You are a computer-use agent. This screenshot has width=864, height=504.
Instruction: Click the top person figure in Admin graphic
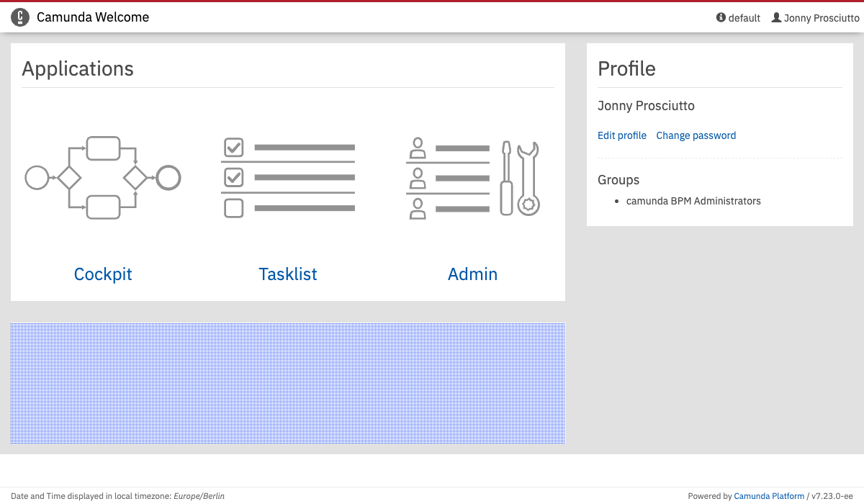pos(418,148)
